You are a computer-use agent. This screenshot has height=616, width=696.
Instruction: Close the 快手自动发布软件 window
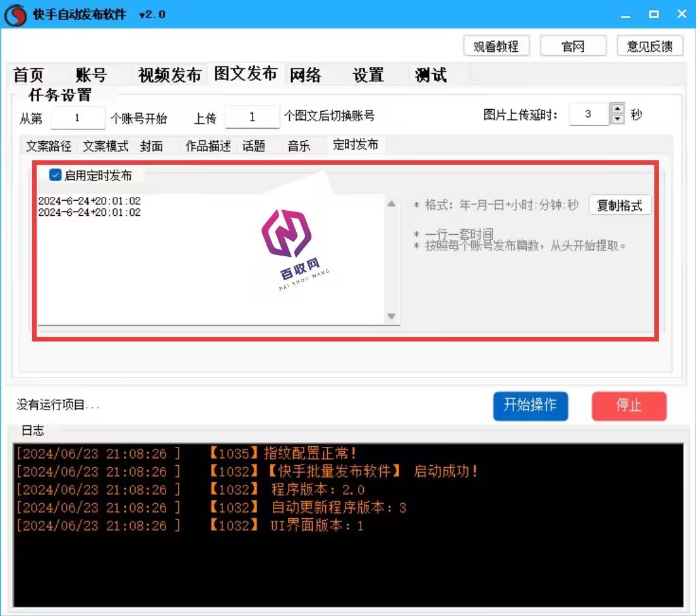coord(682,15)
